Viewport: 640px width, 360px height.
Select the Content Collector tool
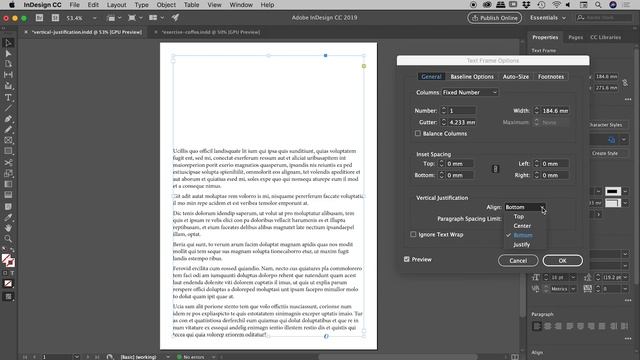click(x=8, y=86)
